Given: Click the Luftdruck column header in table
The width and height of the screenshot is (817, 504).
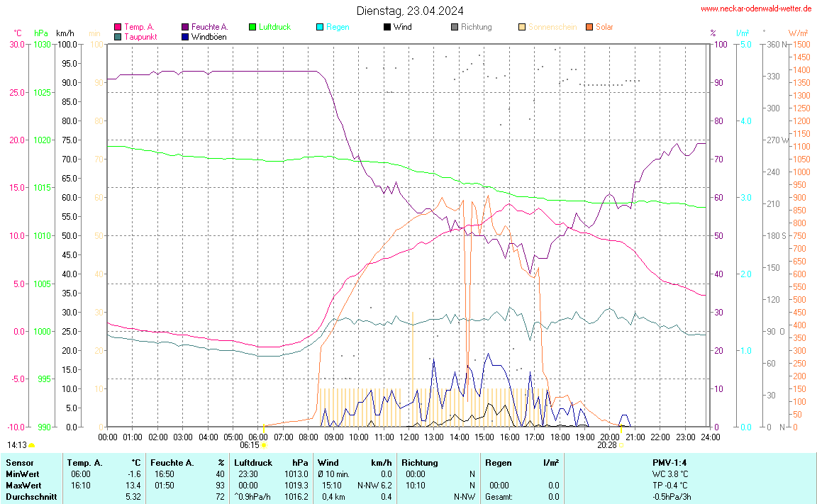Looking at the screenshot, I should (x=253, y=462).
